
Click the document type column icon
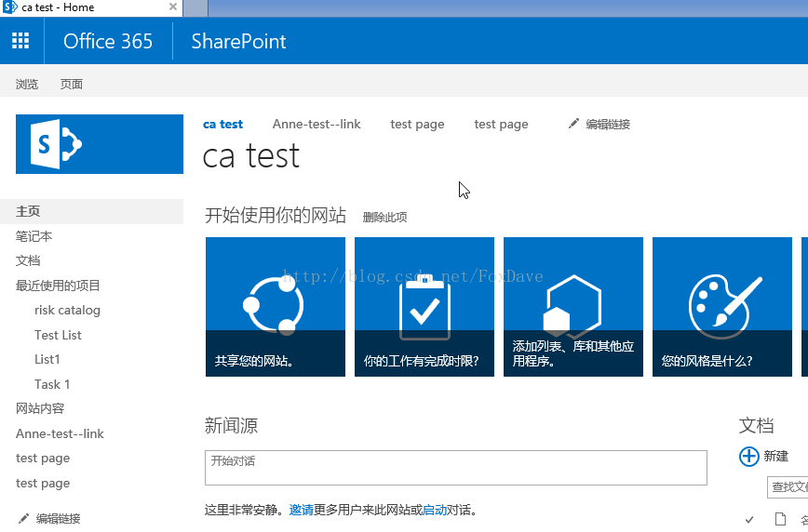[780, 519]
